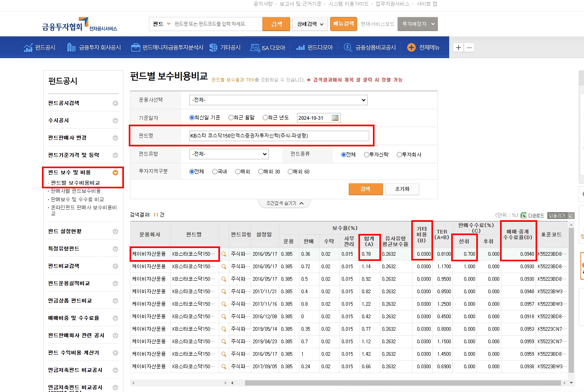
Task: Select 최근 년도 radio button
Action: click(265, 118)
